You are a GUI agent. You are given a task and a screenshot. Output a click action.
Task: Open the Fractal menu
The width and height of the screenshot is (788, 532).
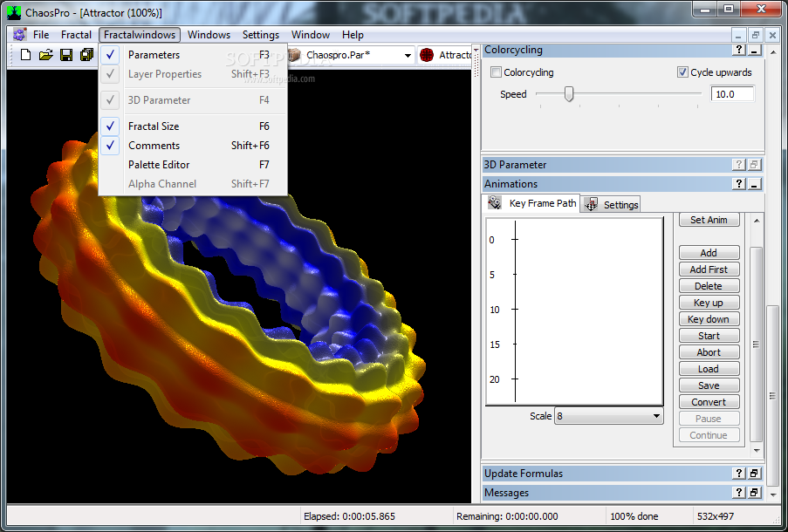pyautogui.click(x=77, y=35)
